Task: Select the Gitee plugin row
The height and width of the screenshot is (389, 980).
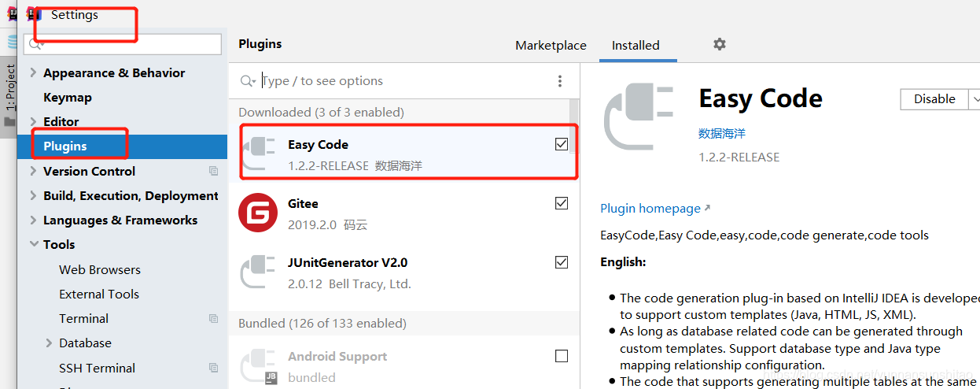Action: point(404,213)
